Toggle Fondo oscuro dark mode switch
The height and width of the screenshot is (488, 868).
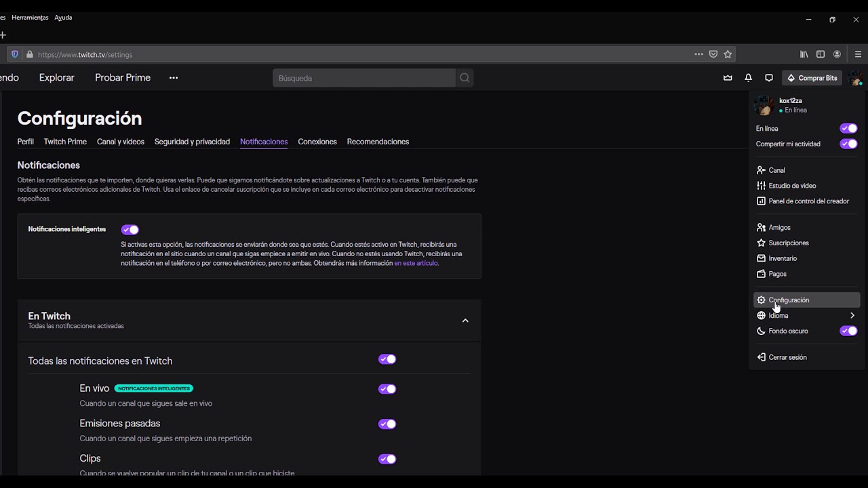click(x=848, y=331)
